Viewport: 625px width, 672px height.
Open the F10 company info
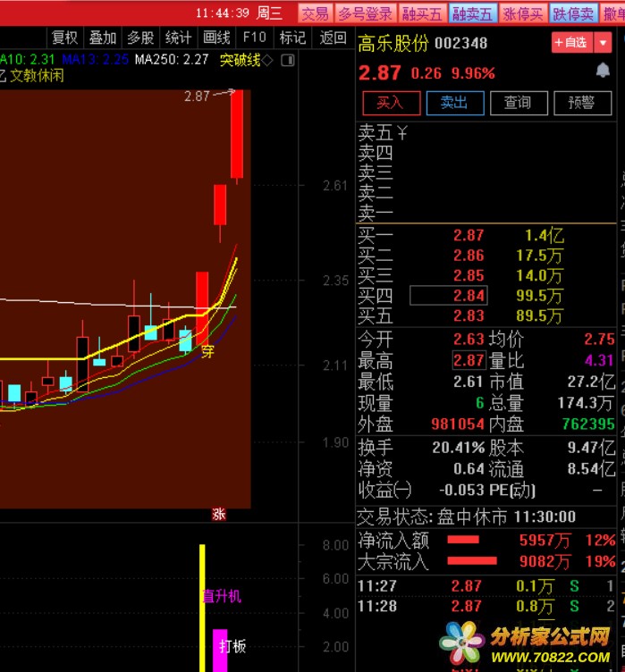(254, 38)
